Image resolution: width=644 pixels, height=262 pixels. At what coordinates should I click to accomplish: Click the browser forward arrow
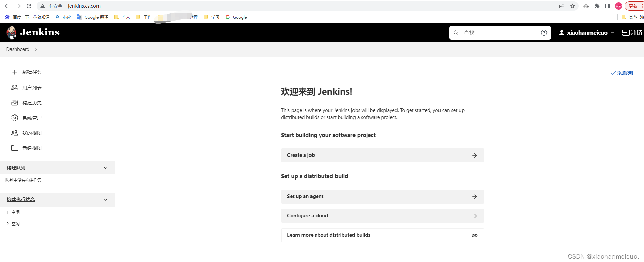pyautogui.click(x=18, y=6)
